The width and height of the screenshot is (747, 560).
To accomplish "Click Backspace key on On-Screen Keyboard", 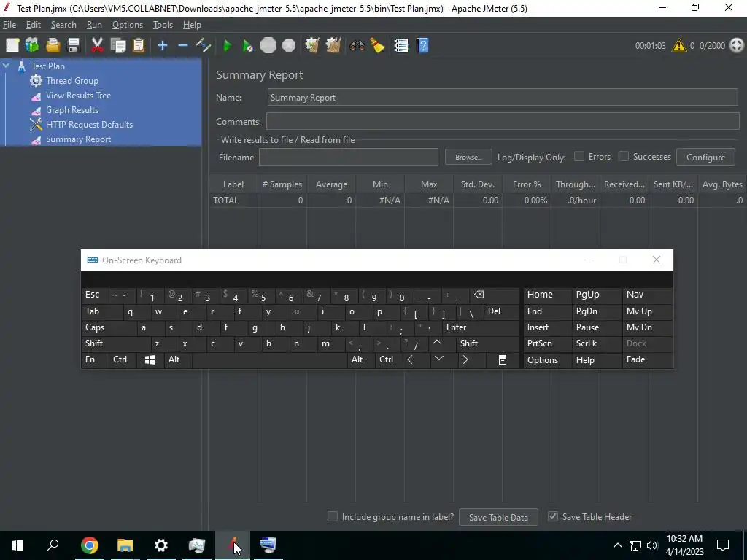I will [494, 295].
